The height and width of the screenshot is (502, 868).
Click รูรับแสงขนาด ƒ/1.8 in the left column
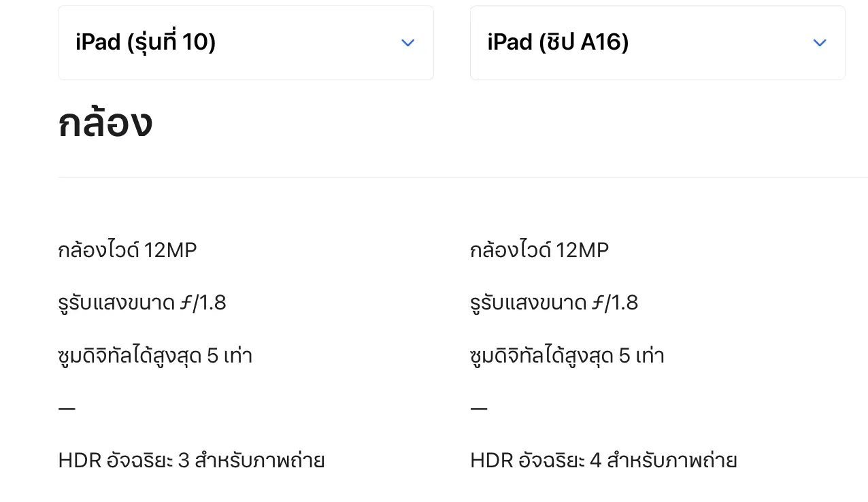[x=141, y=303]
